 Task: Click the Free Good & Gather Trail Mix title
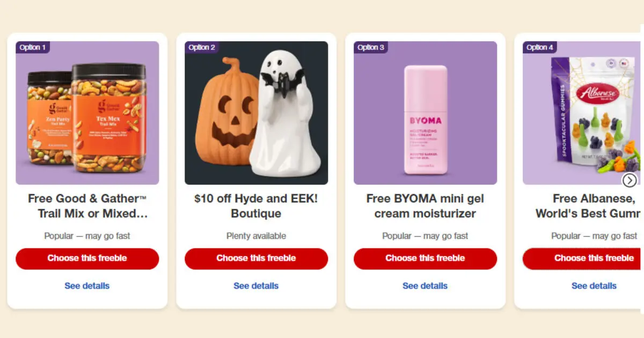(x=87, y=206)
